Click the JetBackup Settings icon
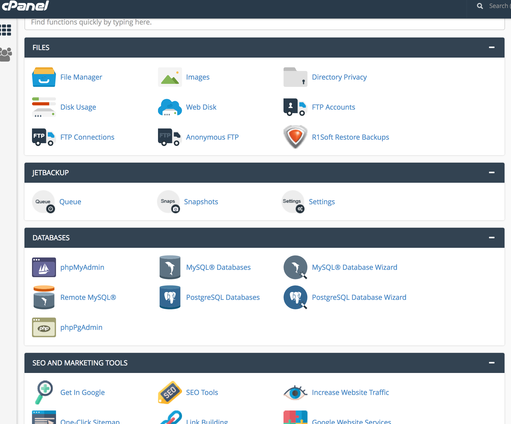This screenshot has width=511, height=424. (293, 202)
